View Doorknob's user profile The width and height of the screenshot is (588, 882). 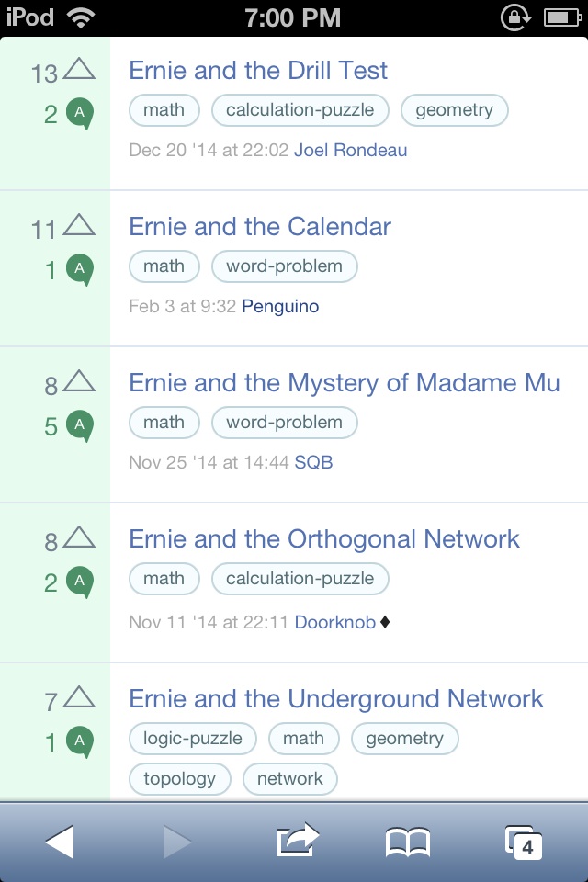[x=335, y=622]
